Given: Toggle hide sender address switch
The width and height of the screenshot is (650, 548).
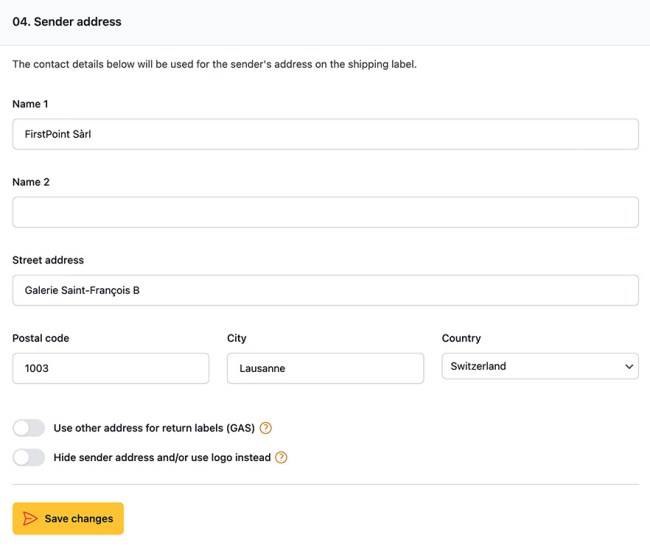Looking at the screenshot, I should tap(29, 458).
